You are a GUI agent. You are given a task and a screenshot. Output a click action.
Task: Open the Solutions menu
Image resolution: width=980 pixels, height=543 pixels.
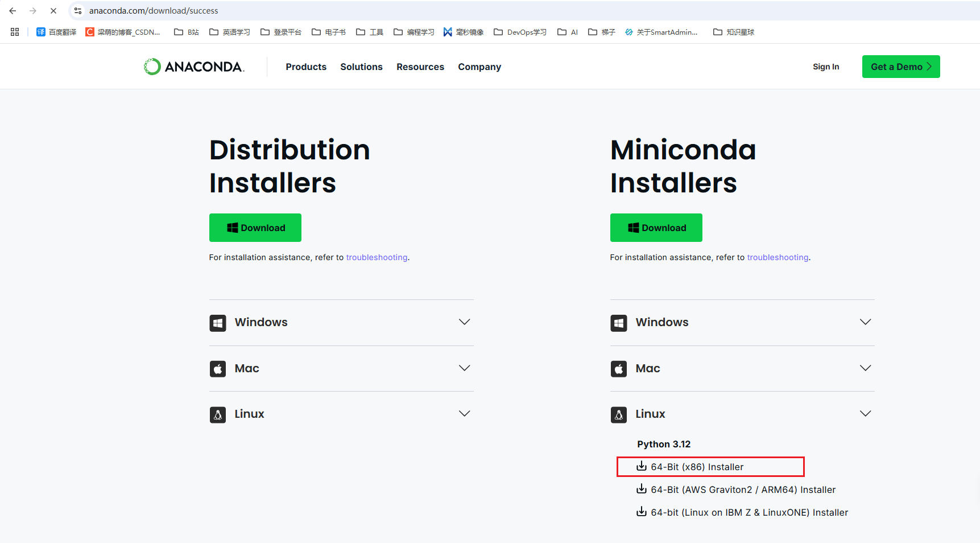(x=361, y=67)
